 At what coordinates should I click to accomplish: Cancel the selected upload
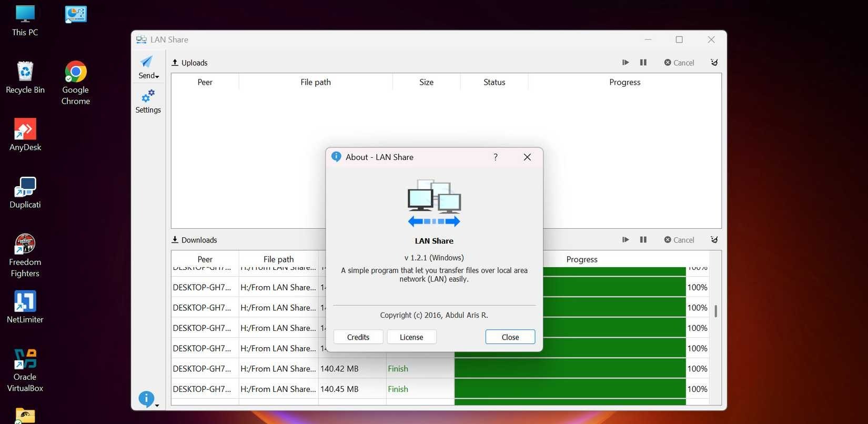click(x=679, y=63)
